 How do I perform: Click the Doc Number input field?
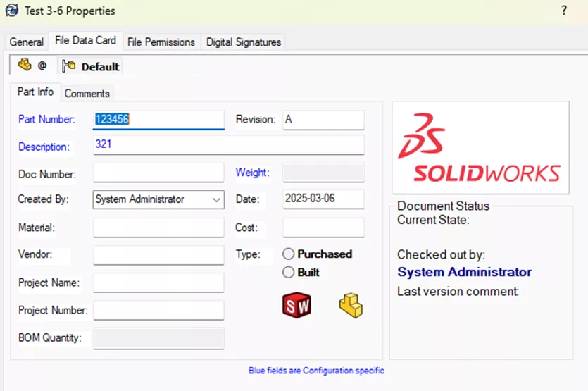[x=158, y=173]
